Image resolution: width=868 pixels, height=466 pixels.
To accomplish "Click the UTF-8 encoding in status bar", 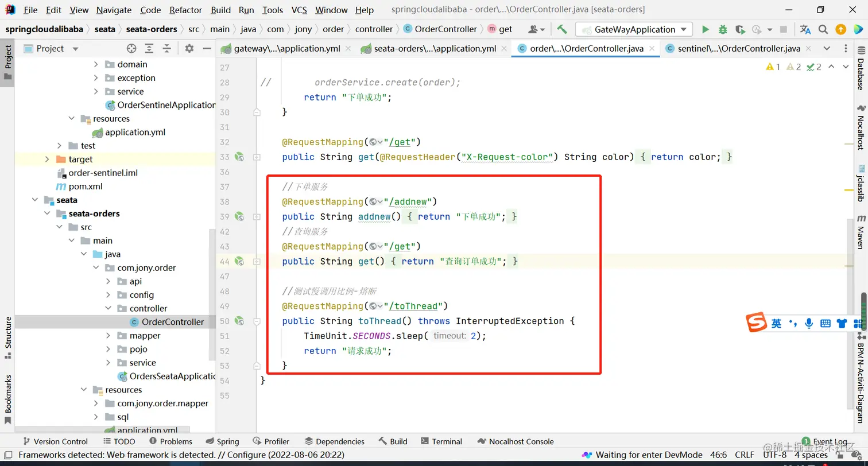I will point(774,455).
